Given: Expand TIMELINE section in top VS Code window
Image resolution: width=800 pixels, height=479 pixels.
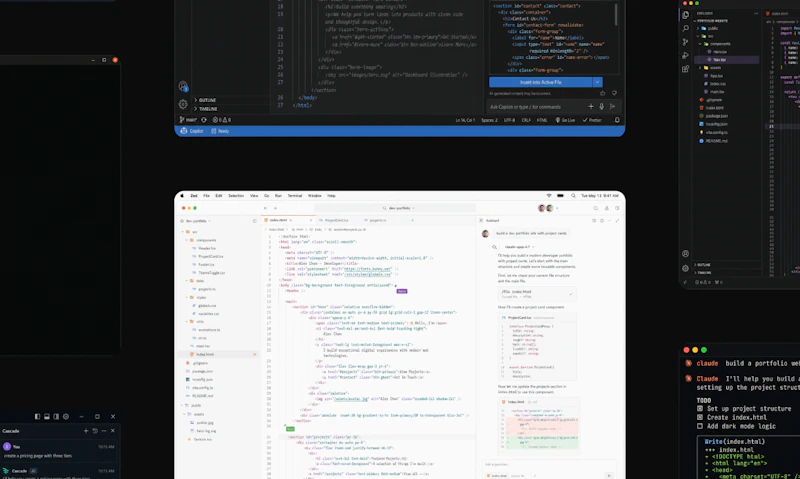Looking at the screenshot, I should point(205,109).
